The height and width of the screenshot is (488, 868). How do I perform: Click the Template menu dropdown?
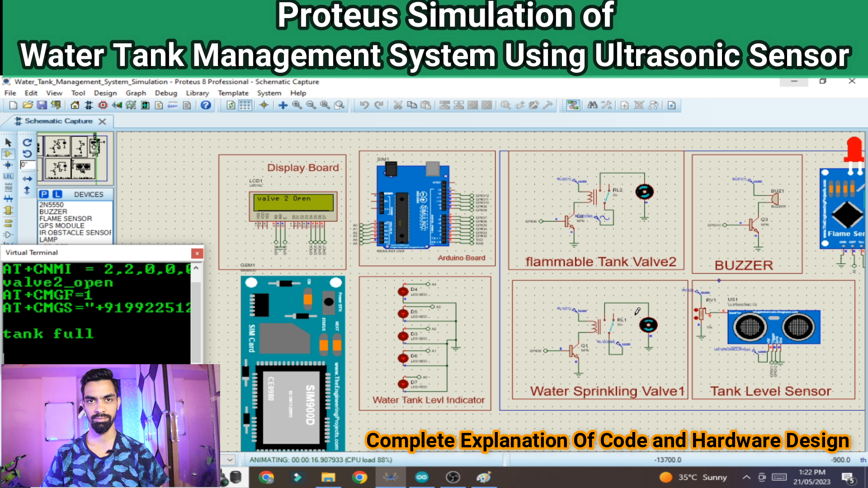(232, 93)
